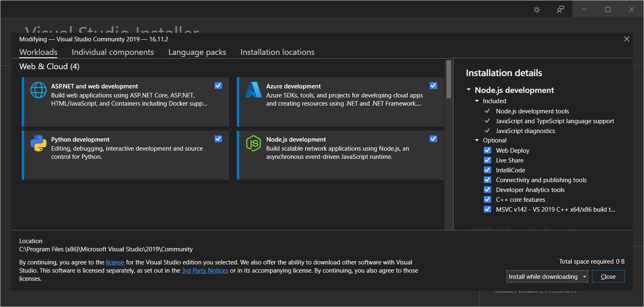Collapse the Node.js development details section
The height and width of the screenshot is (307, 644).
469,90
